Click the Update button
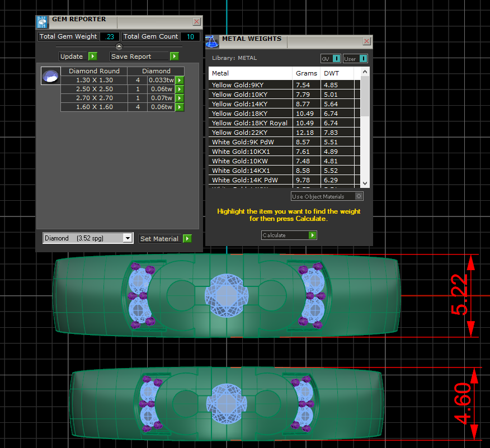 coord(78,56)
